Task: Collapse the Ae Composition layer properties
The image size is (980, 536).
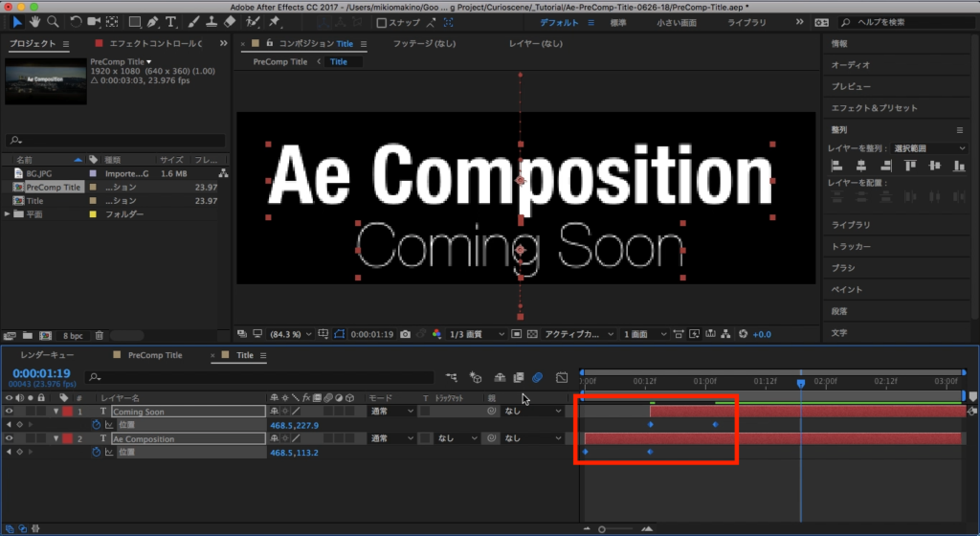Action: click(56, 438)
